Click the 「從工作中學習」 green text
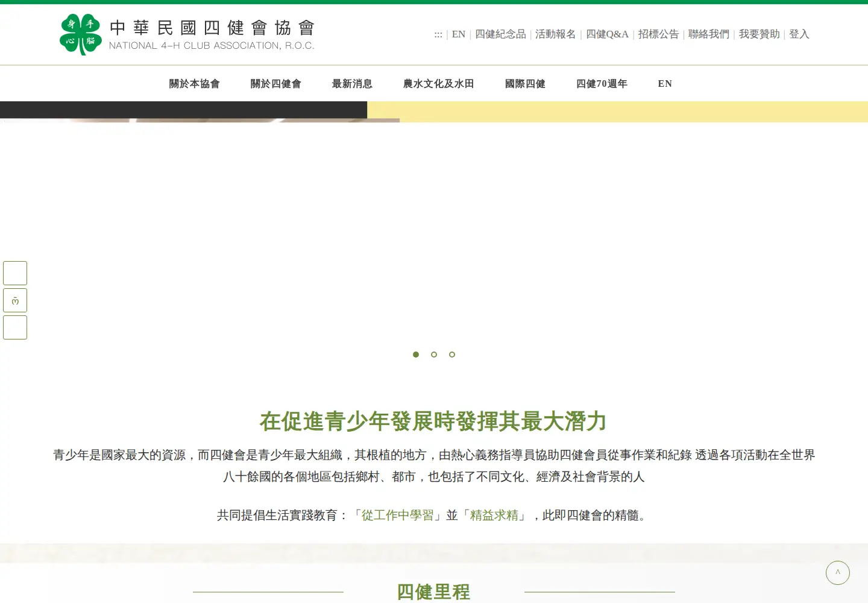 398,515
